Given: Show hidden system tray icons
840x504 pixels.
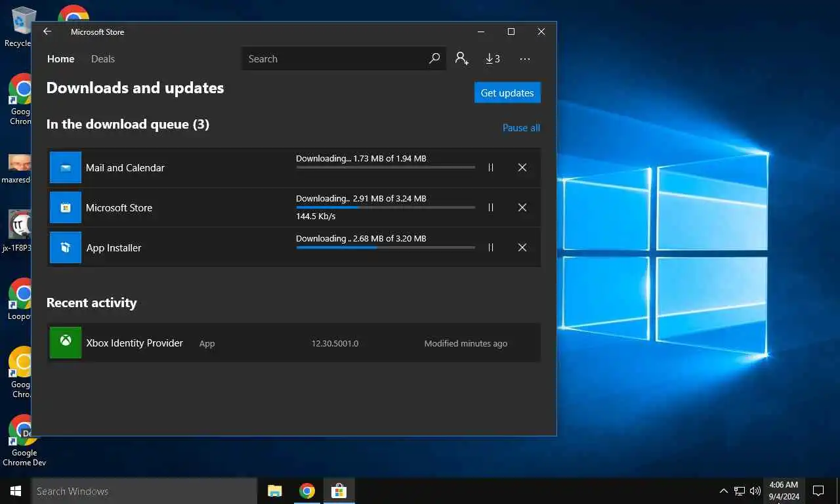Looking at the screenshot, I should coord(724,491).
